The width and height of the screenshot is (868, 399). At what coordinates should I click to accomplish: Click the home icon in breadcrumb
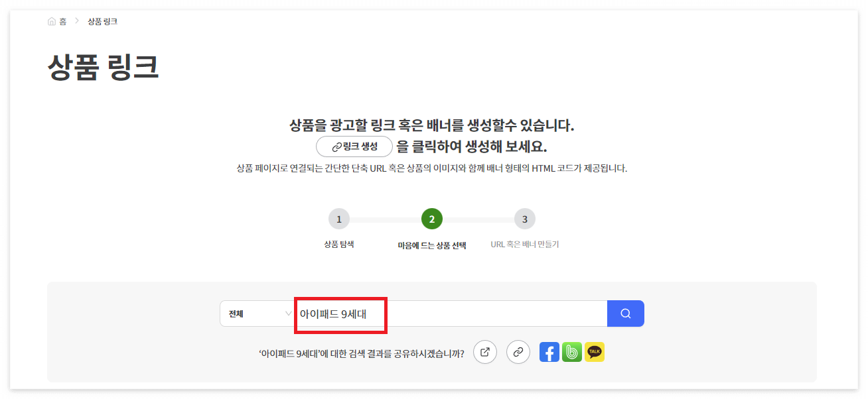[x=52, y=21]
